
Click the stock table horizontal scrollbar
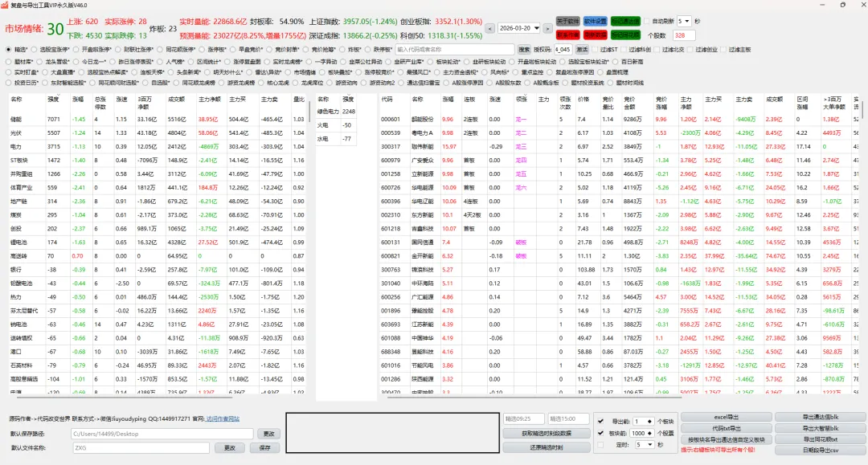534,397
